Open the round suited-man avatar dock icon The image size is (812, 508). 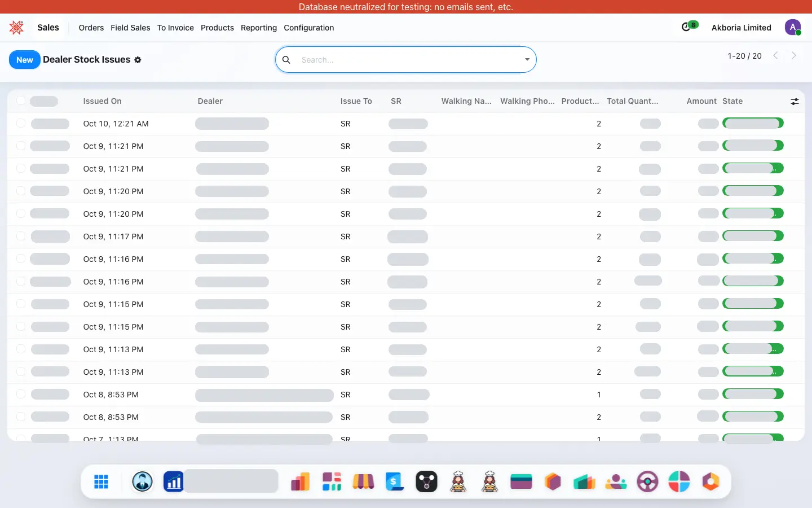(x=142, y=481)
